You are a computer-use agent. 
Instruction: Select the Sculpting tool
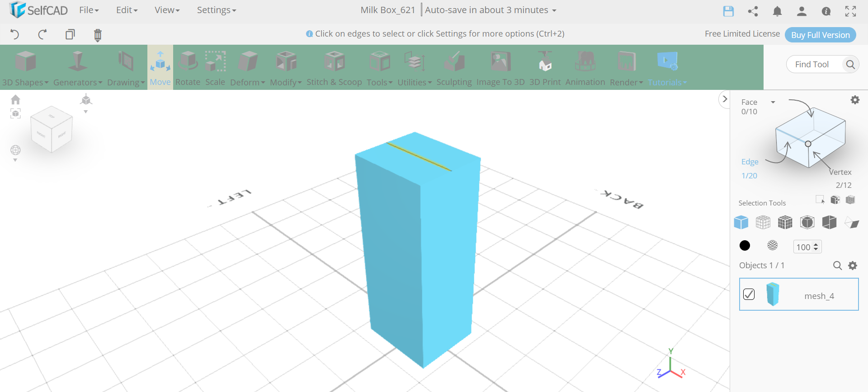tap(454, 68)
